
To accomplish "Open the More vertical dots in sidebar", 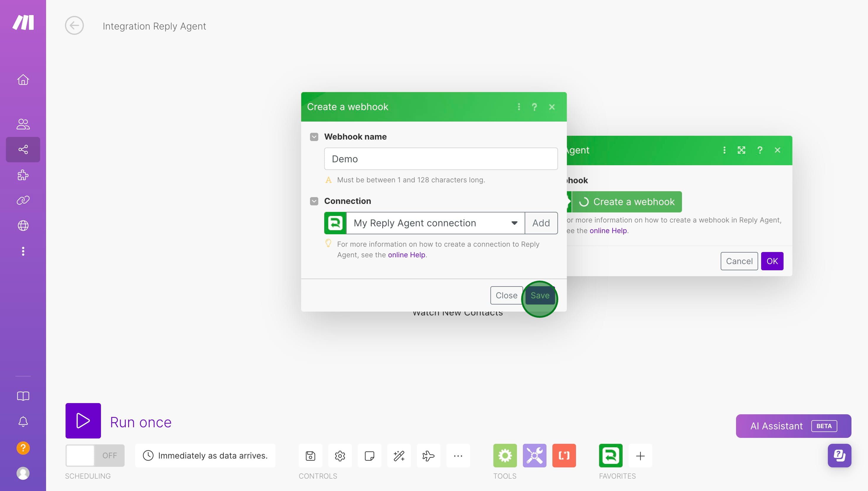I will pyautogui.click(x=23, y=251).
